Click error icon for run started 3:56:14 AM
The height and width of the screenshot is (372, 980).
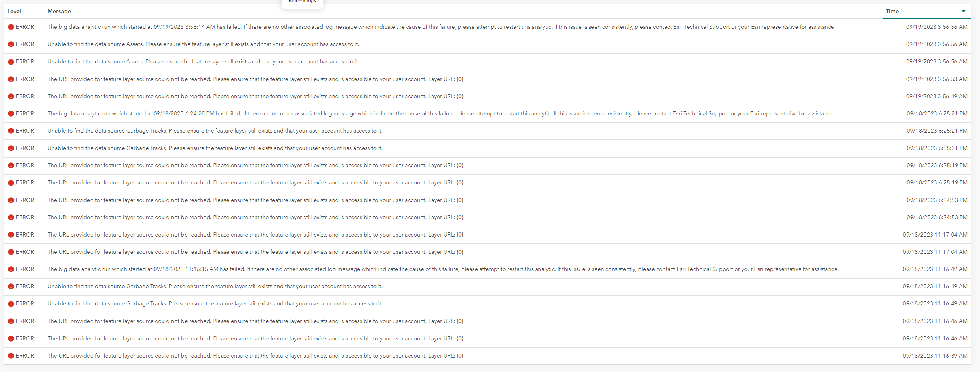click(x=11, y=27)
